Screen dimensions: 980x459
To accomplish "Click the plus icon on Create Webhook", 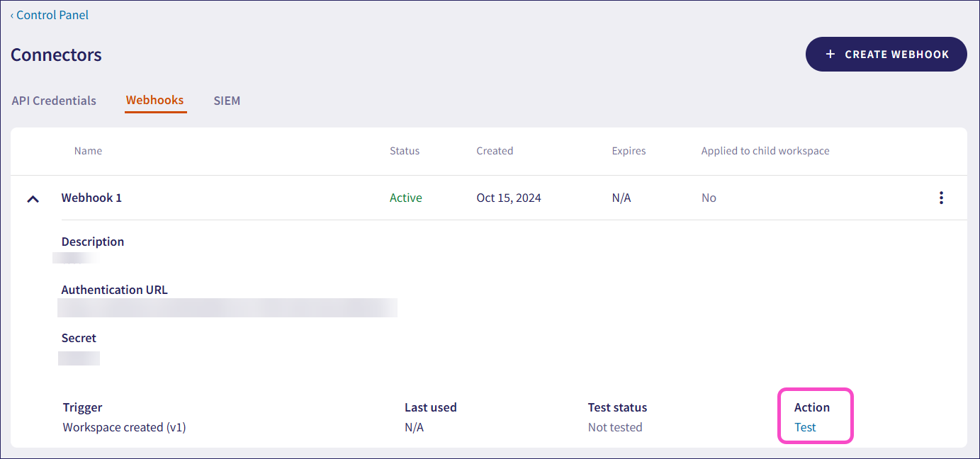I will [830, 53].
